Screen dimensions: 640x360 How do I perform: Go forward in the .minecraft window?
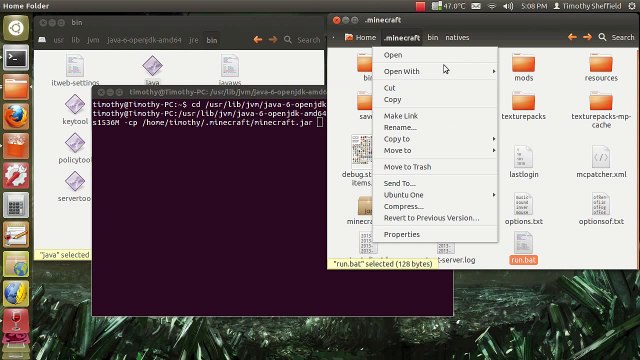coord(587,37)
